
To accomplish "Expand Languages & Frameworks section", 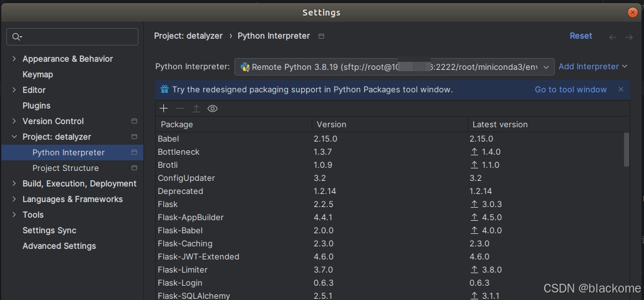I will 14,200.
